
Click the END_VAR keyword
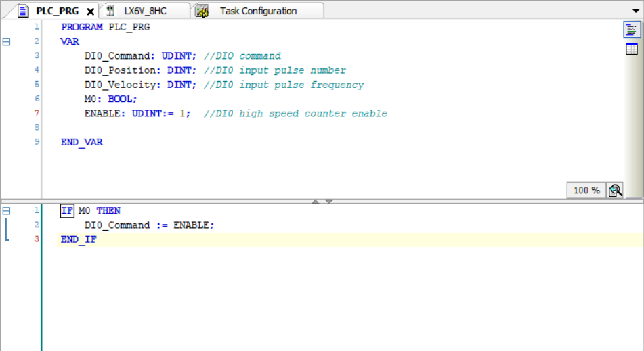[x=82, y=142]
